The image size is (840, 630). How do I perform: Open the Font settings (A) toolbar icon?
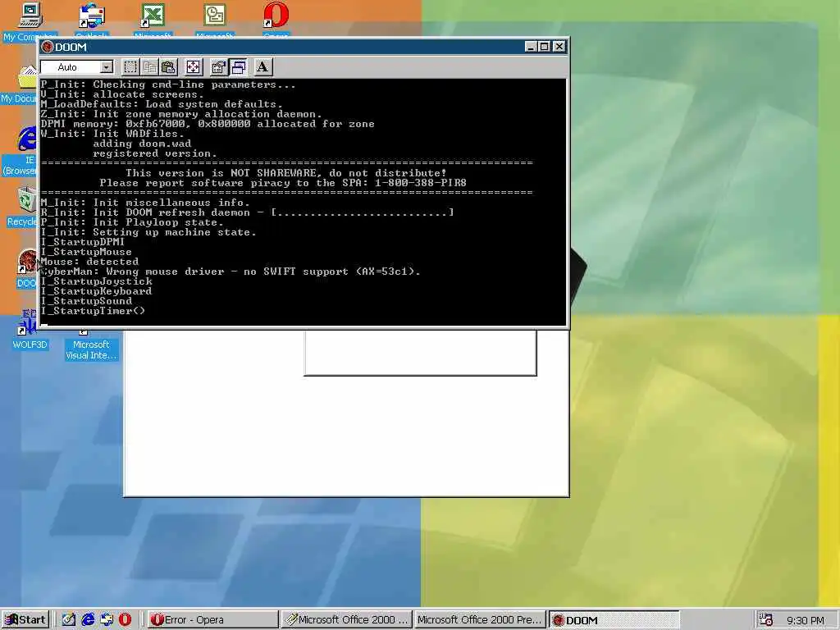point(262,67)
